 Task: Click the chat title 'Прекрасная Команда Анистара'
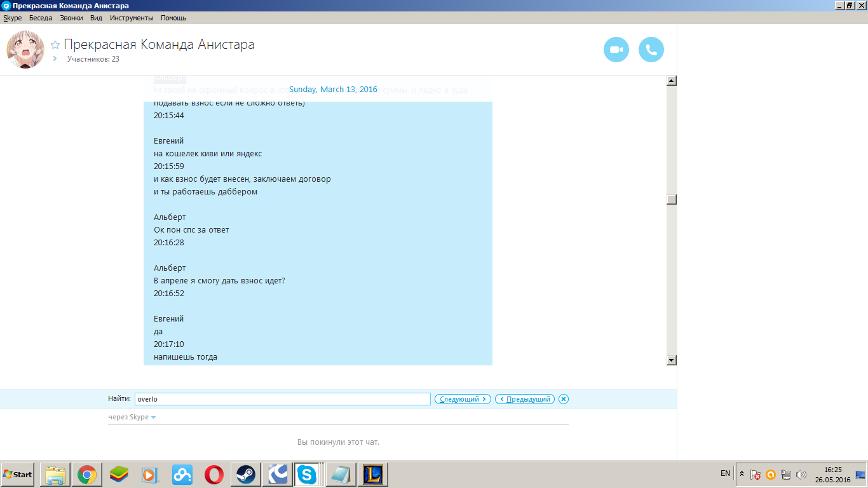[159, 44]
